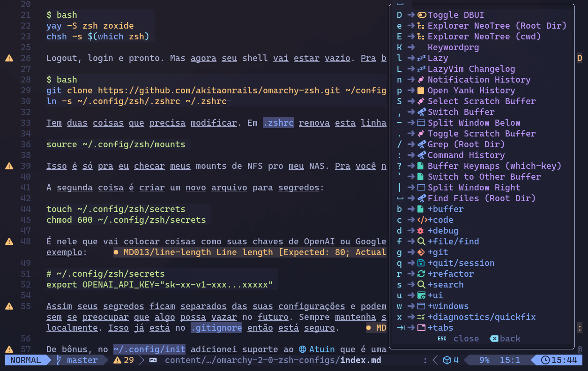Click the +debug bug icon
588x371 pixels.
(x=421, y=231)
